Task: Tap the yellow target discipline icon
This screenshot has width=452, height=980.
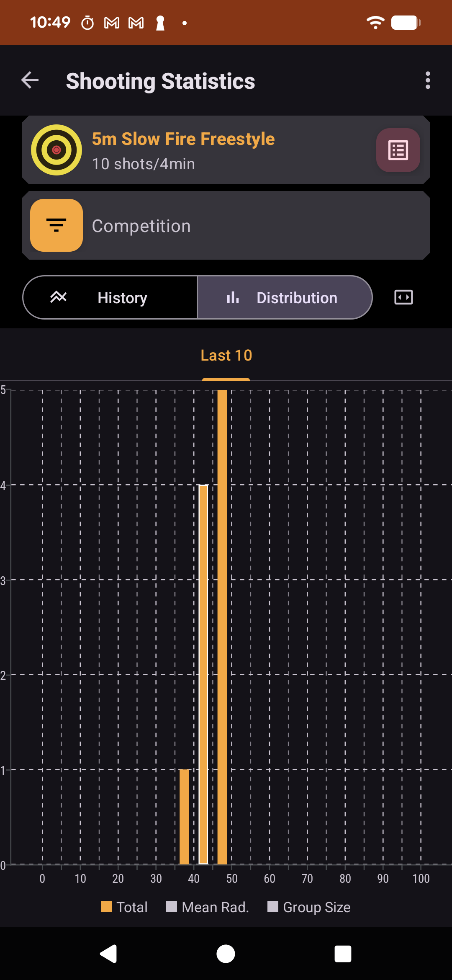Action: 56,150
